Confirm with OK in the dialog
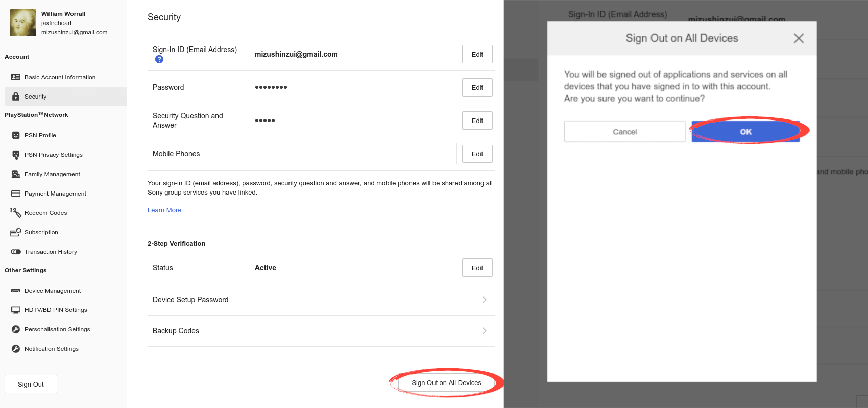Viewport: 868px width, 408px height. pos(745,132)
